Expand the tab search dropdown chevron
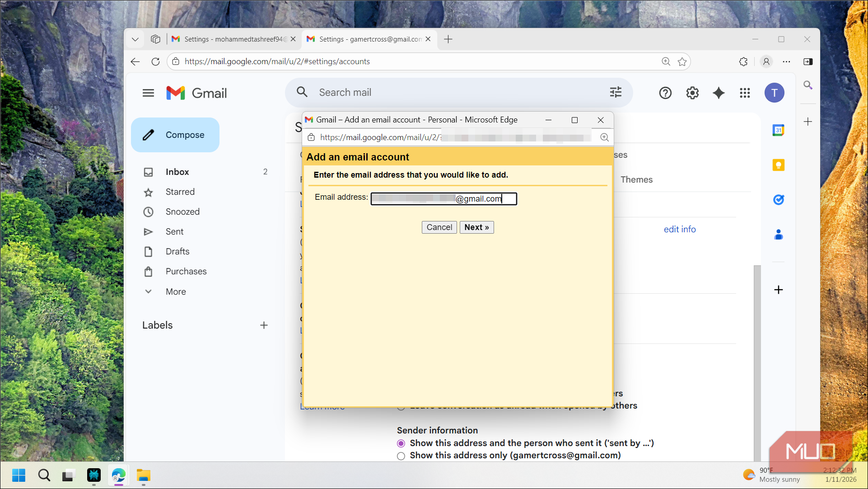868x489 pixels. coord(135,39)
